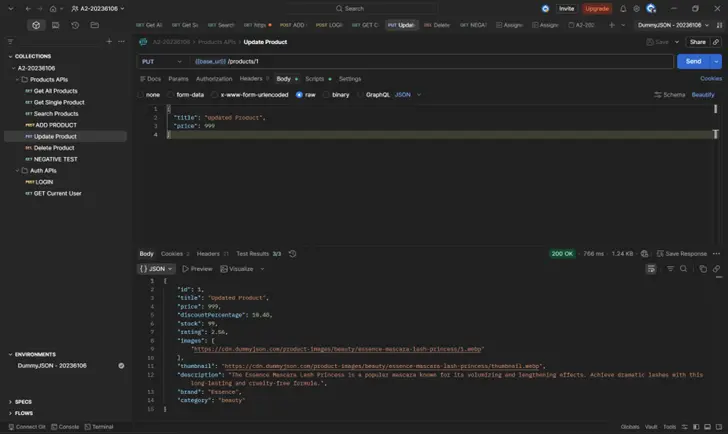The image size is (728, 434).
Task: Click the plus icon to create new collection
Action: 109,41
